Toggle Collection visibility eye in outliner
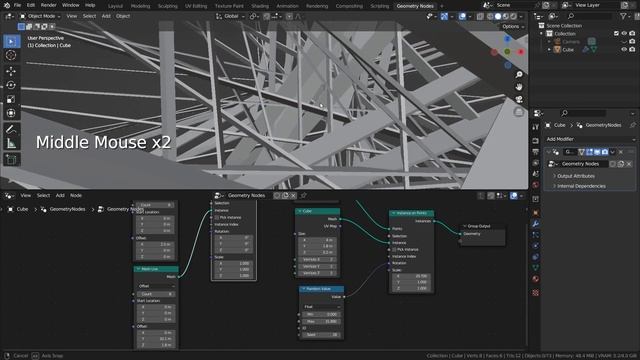Viewport: 640px width, 360px height. pyautogui.click(x=624, y=33)
